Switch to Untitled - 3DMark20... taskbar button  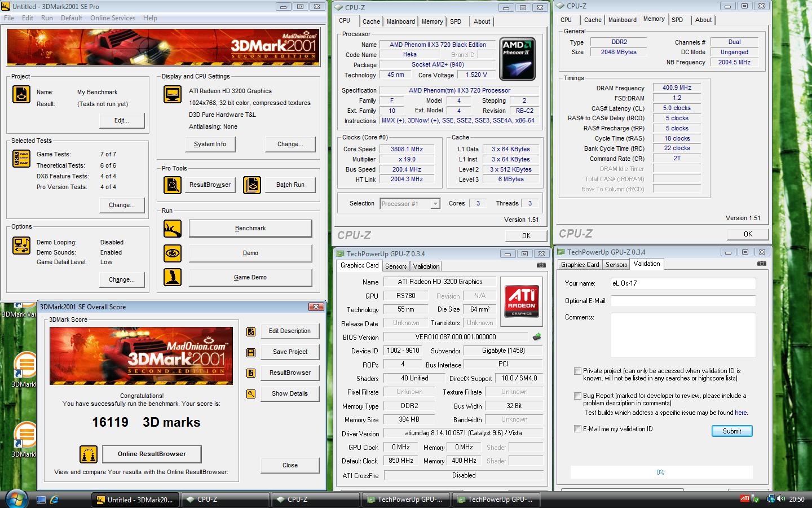coord(135,500)
